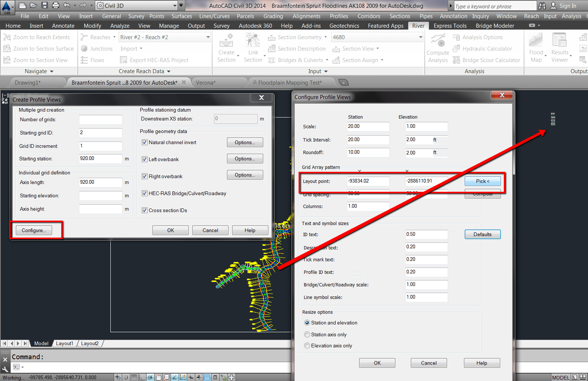The height and width of the screenshot is (381, 588).
Task: Click Cancel in Create Profile Views
Action: tap(210, 230)
